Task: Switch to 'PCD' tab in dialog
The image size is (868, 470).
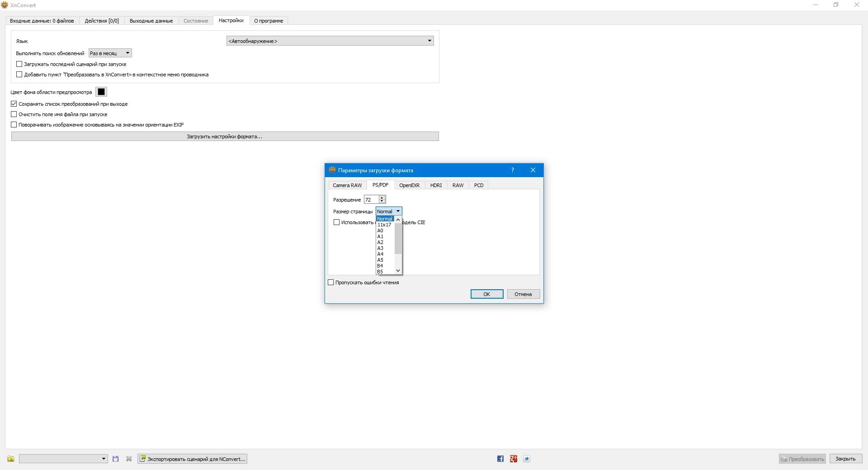Action: click(479, 185)
